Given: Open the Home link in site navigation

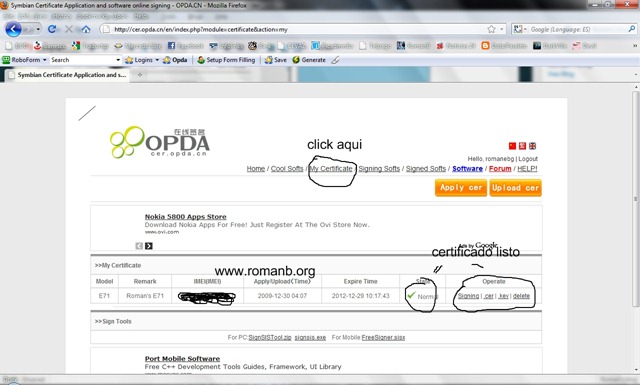Looking at the screenshot, I should (256, 169).
